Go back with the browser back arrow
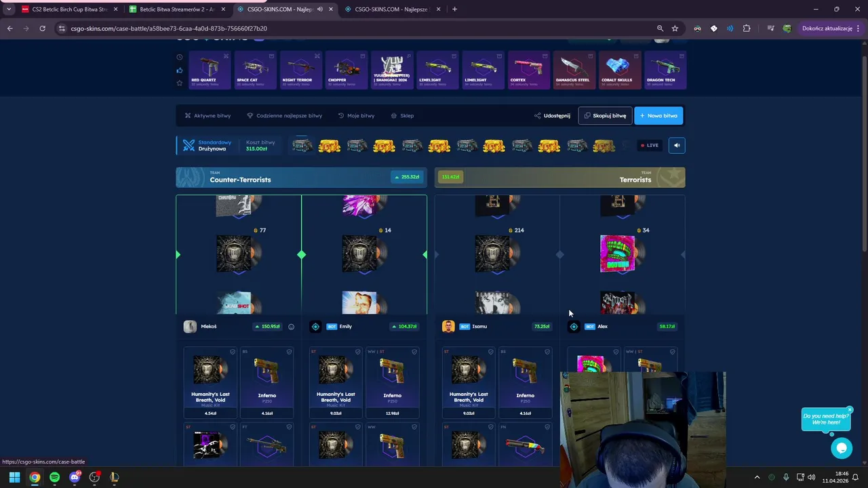 pos(9,28)
